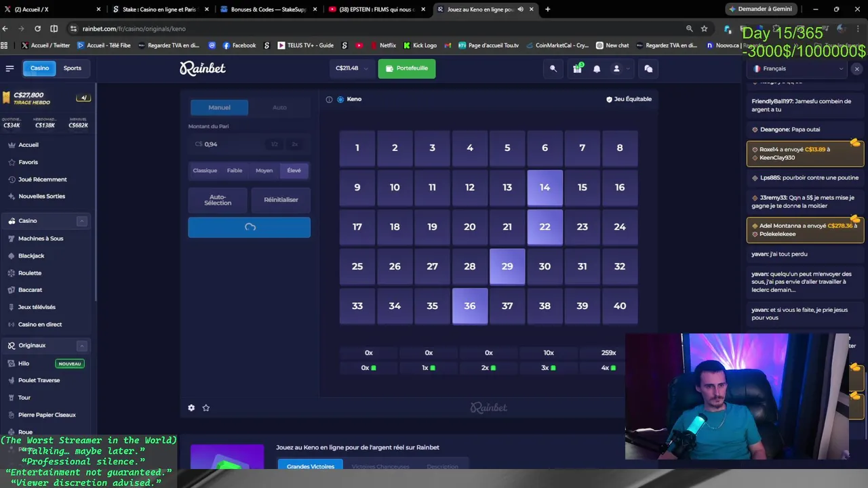This screenshot has width=868, height=488.
Task: Collapse the Originaux sidebar section
Action: (82, 346)
